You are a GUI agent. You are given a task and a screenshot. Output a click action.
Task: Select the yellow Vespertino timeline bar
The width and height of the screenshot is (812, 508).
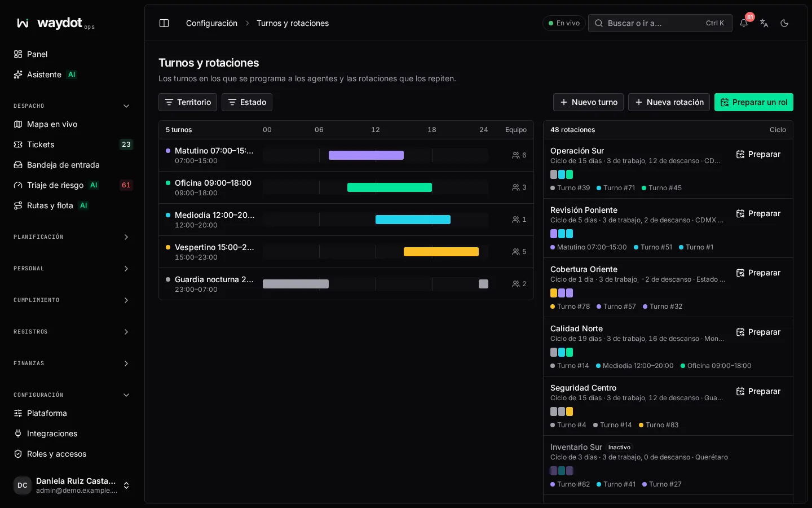pos(441,252)
